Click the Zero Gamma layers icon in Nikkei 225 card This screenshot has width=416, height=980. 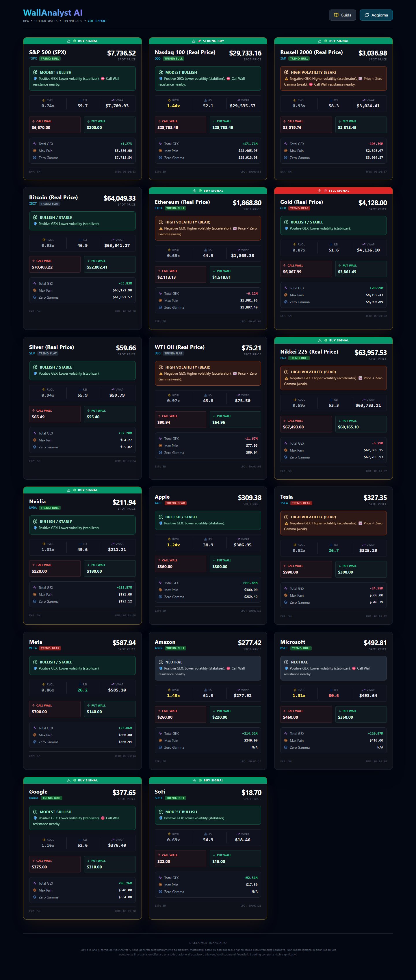(x=286, y=457)
